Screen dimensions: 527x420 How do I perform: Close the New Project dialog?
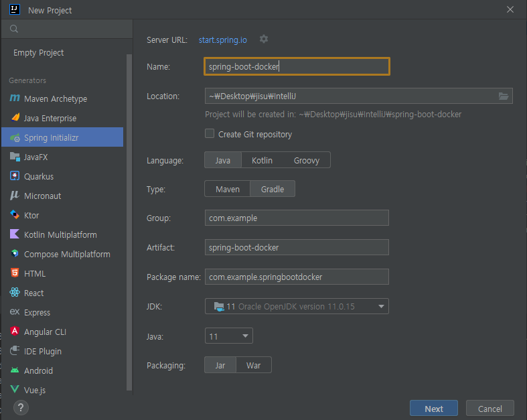pos(510,9)
